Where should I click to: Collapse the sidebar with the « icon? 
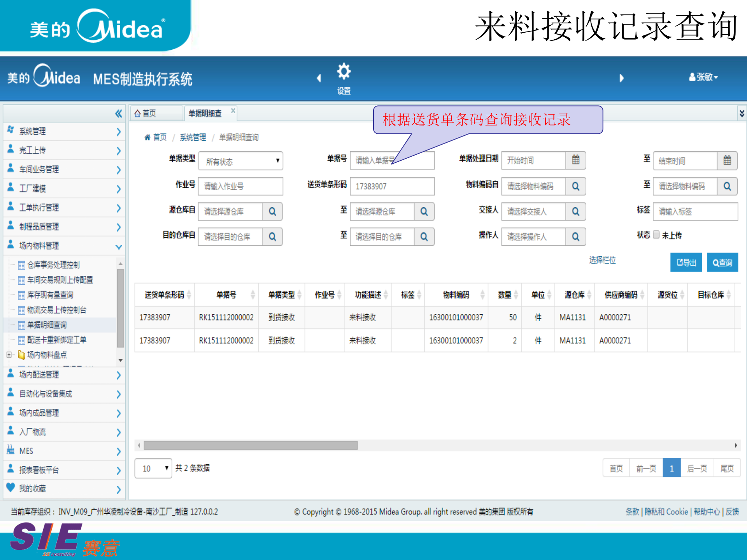tap(119, 113)
